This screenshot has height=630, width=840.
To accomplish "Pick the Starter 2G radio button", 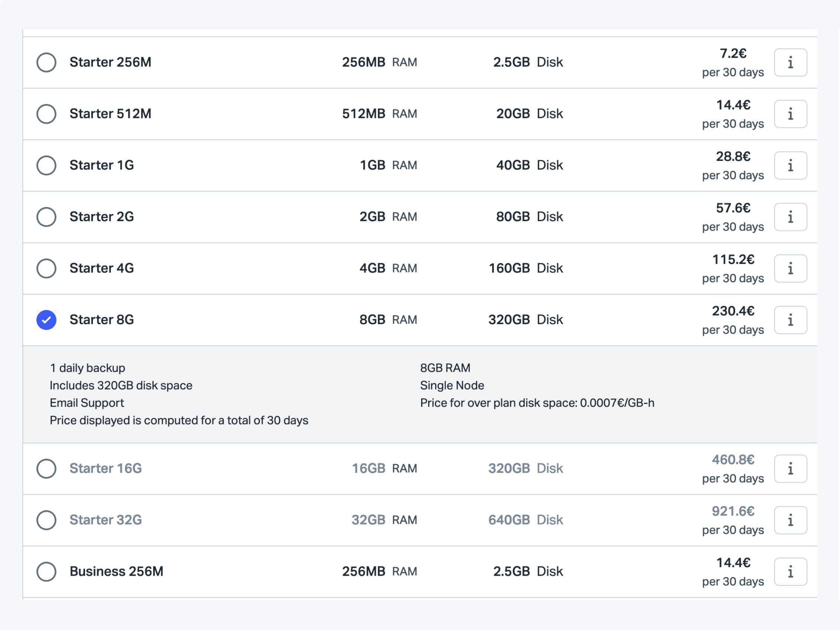I will point(46,217).
